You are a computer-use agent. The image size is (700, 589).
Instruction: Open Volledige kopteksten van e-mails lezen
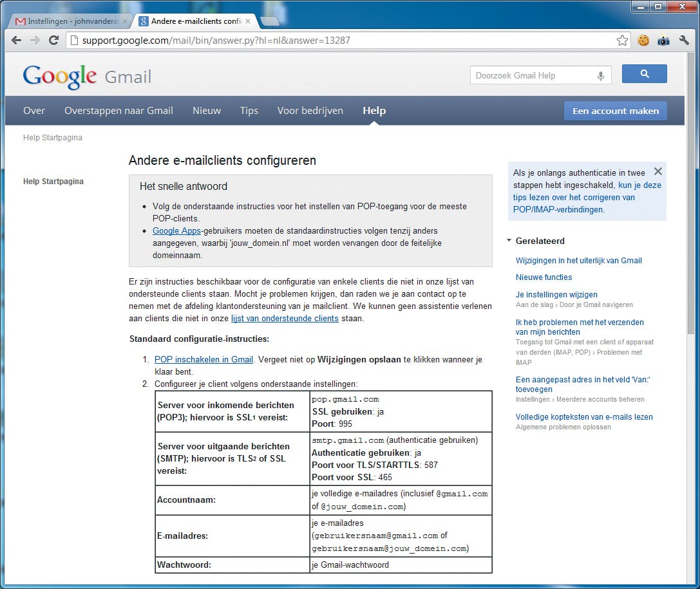584,416
